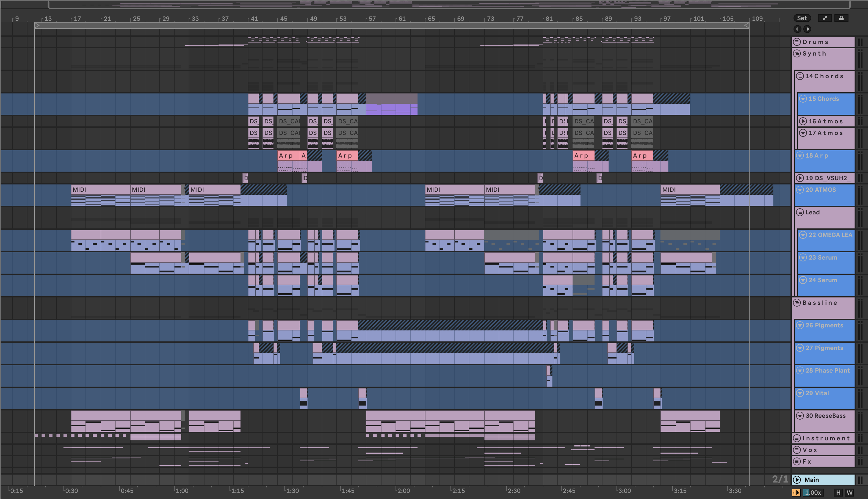The height and width of the screenshot is (499, 868).
Task: Jump to next locator arrow
Action: coord(807,29)
